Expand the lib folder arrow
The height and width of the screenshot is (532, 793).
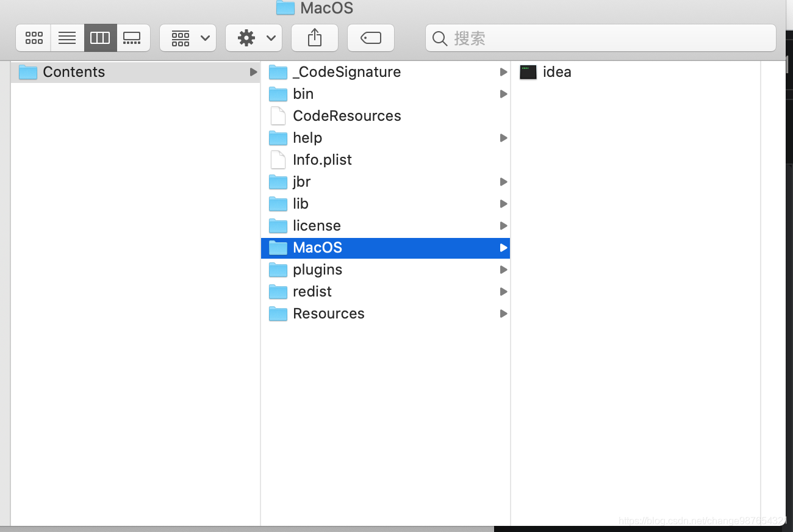(x=503, y=204)
